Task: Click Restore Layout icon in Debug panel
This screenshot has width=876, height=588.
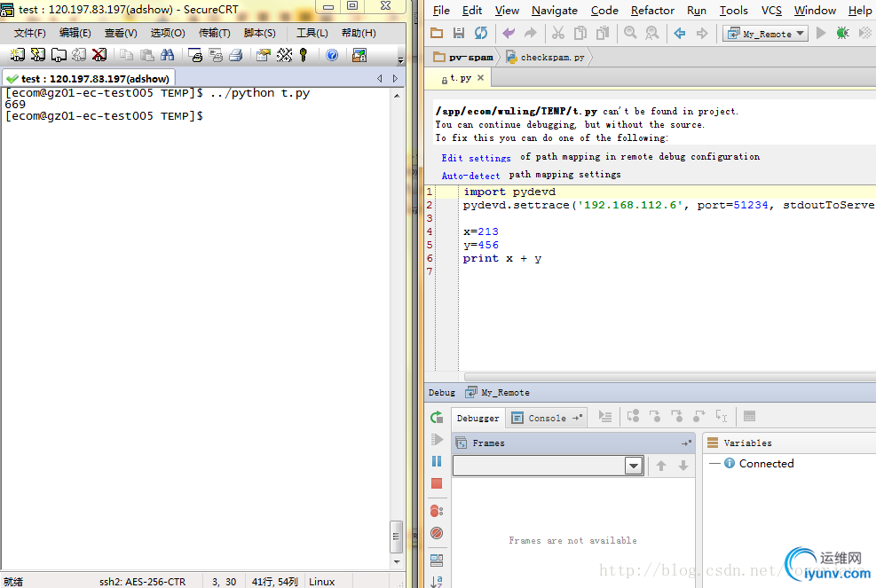Action: tap(437, 561)
